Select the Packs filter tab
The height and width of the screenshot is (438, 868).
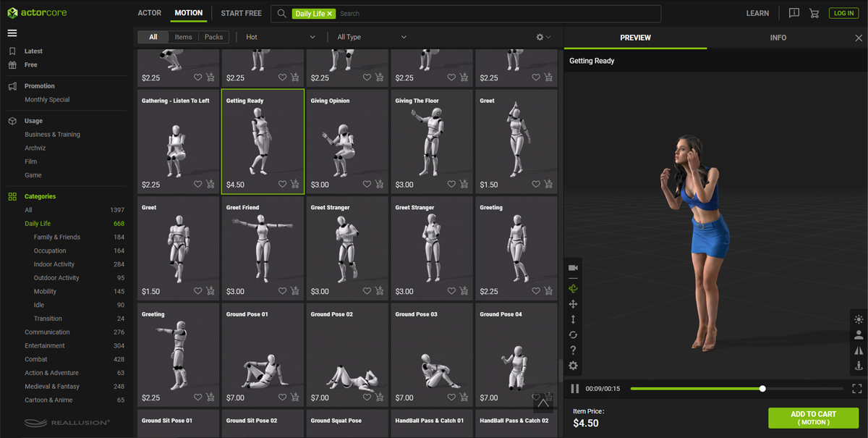(x=214, y=37)
